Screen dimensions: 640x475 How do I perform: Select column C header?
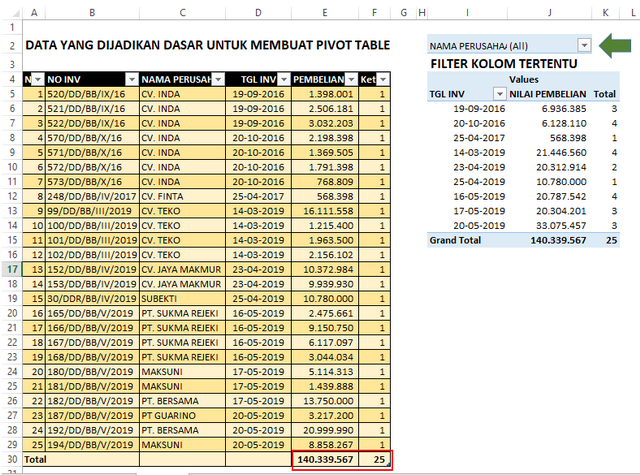coord(182,13)
